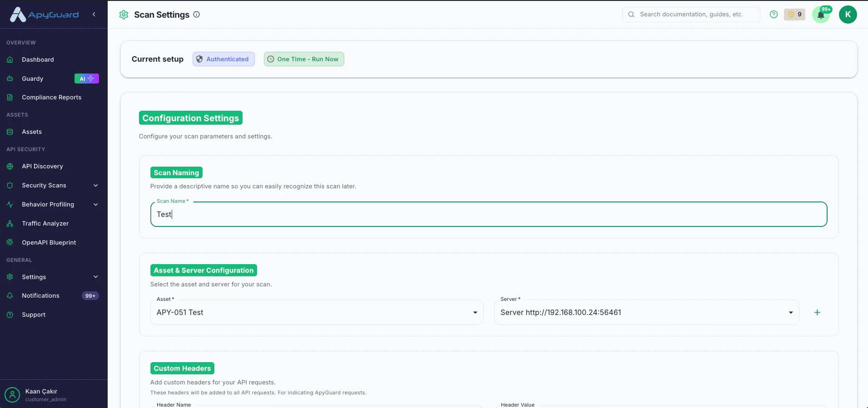The image size is (868, 408).
Task: Click the Configuration Settings heading
Action: tap(191, 118)
